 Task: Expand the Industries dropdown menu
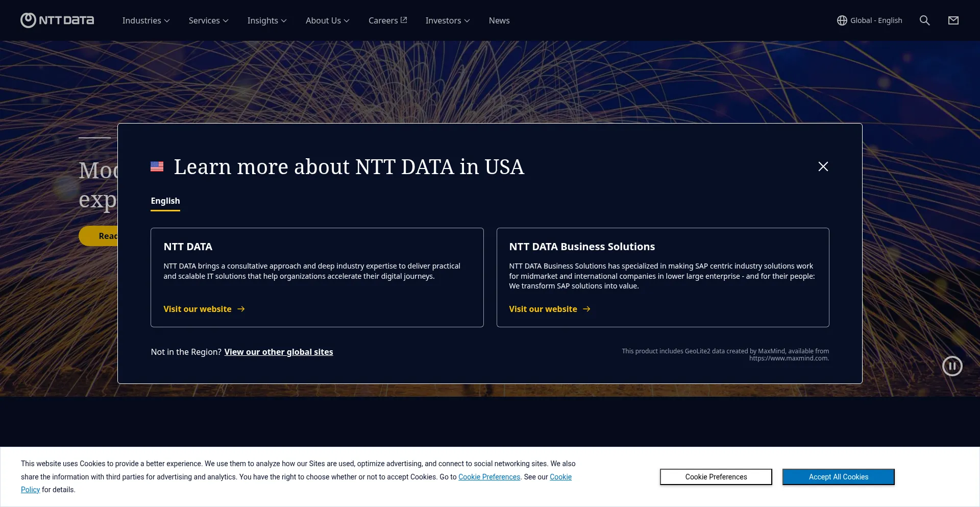146,20
